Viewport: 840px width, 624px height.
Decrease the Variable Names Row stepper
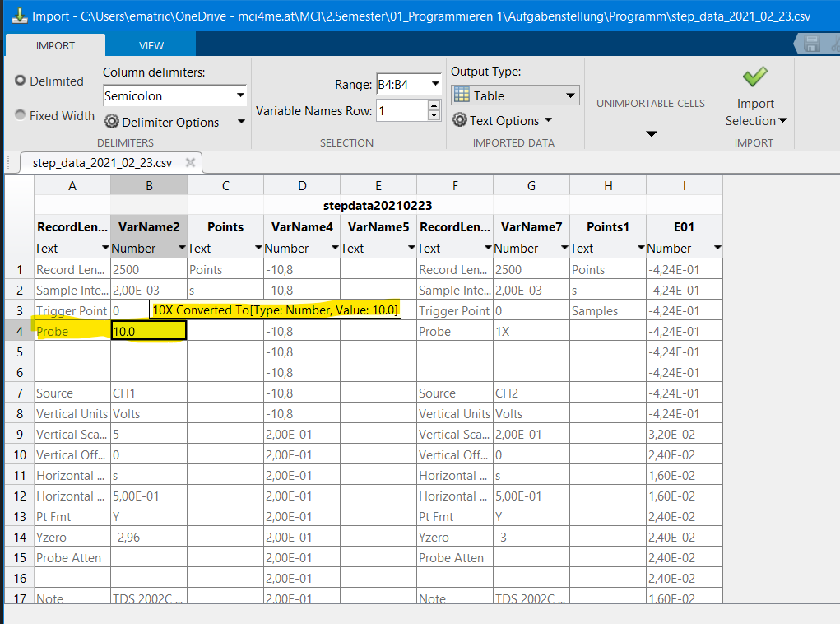click(434, 115)
